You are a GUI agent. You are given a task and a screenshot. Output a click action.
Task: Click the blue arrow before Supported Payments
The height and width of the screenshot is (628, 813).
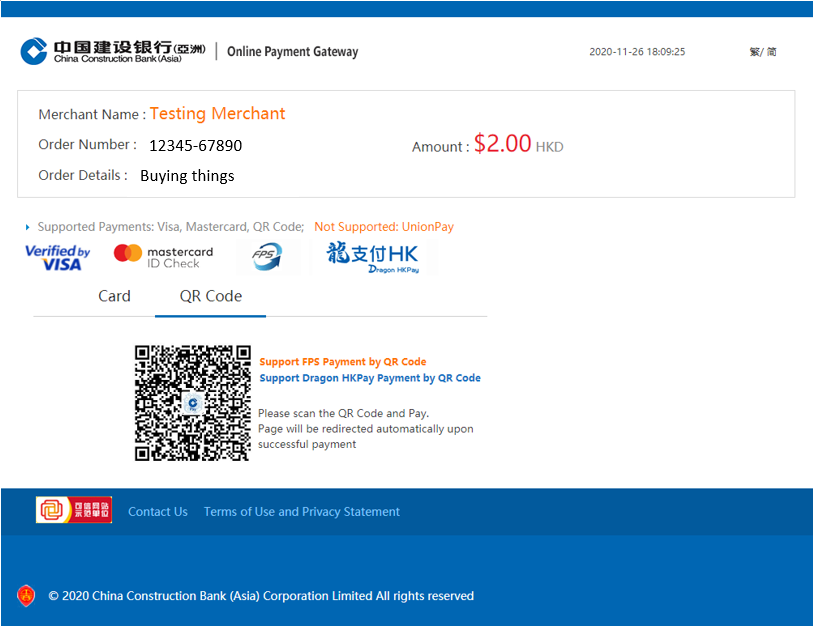[x=27, y=227]
